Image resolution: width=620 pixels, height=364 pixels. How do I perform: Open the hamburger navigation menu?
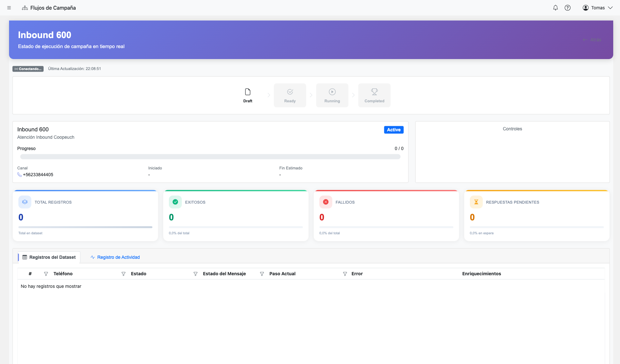[x=9, y=8]
